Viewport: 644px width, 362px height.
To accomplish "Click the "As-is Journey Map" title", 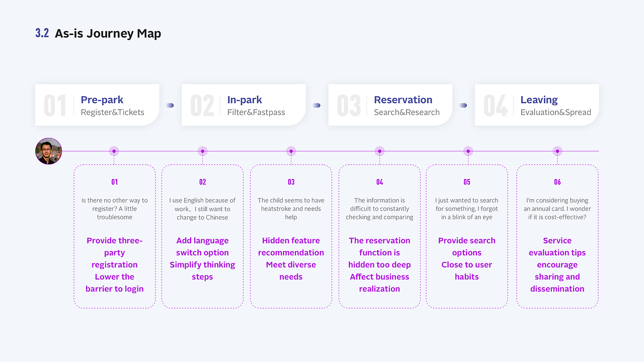I will pos(108,34).
